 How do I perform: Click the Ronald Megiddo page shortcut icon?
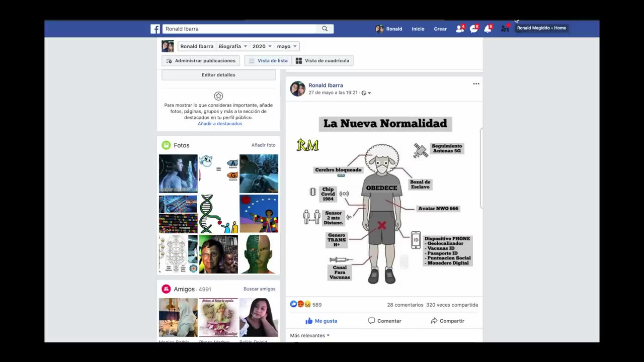tap(505, 29)
